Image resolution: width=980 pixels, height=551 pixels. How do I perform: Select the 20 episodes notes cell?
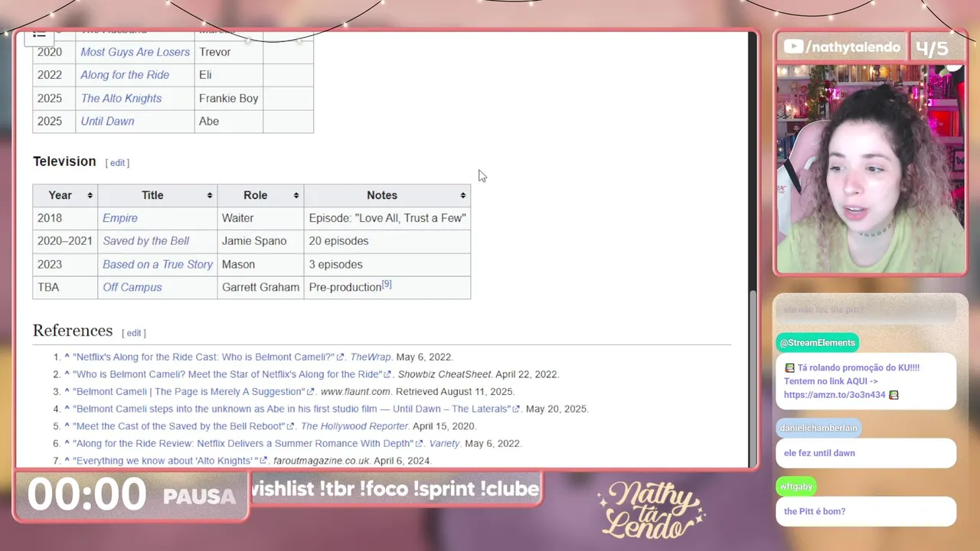pyautogui.click(x=387, y=241)
